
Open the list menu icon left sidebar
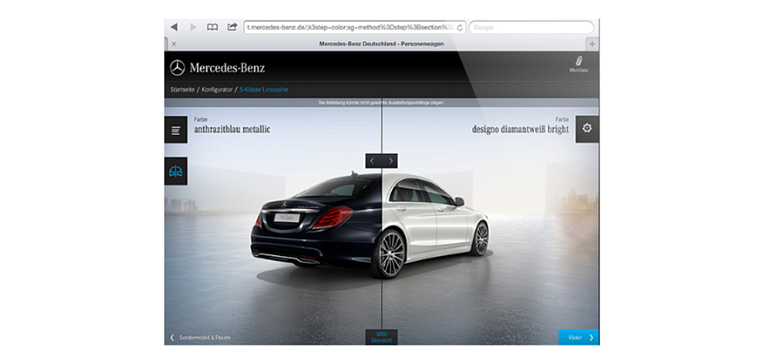coord(176,130)
